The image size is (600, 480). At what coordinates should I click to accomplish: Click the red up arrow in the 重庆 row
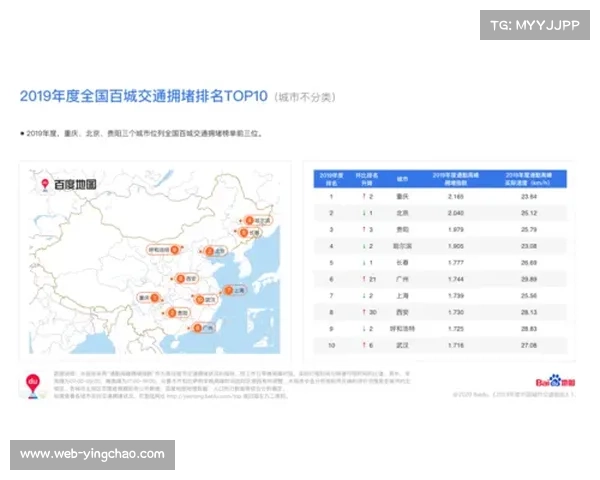point(364,196)
